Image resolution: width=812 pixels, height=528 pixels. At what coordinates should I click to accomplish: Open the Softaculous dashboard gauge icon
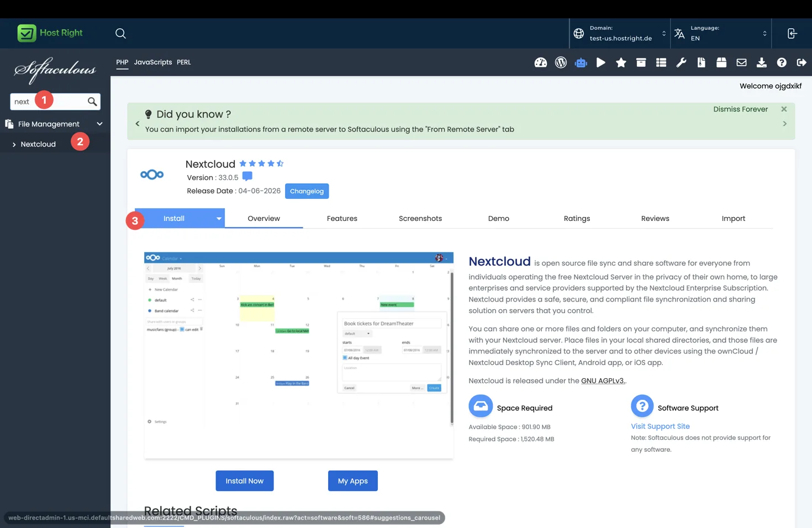[540, 62]
